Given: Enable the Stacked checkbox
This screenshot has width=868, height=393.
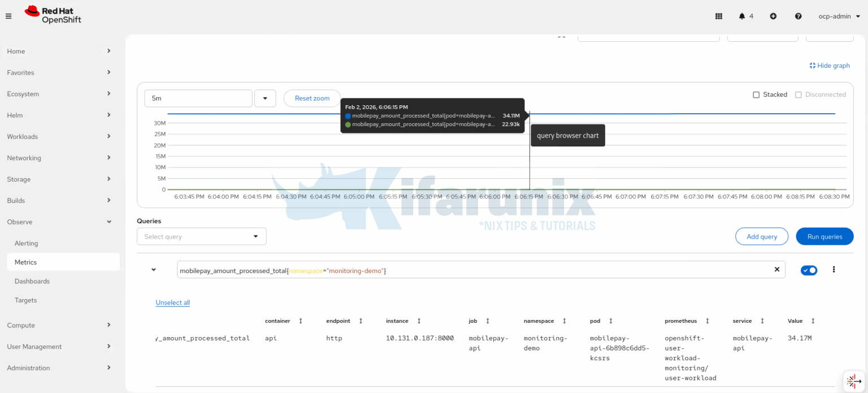Looking at the screenshot, I should tap(756, 95).
